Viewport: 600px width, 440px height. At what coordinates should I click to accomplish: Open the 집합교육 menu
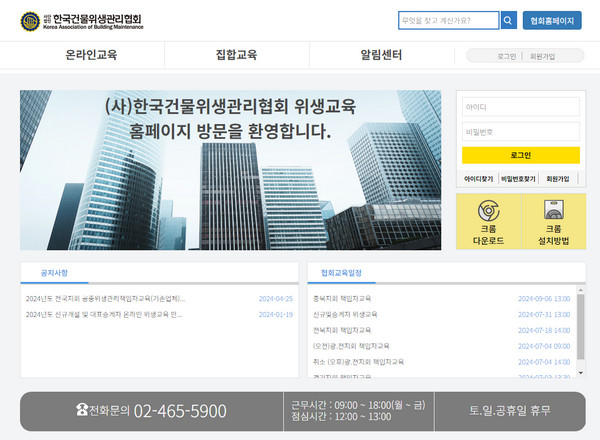pos(236,55)
